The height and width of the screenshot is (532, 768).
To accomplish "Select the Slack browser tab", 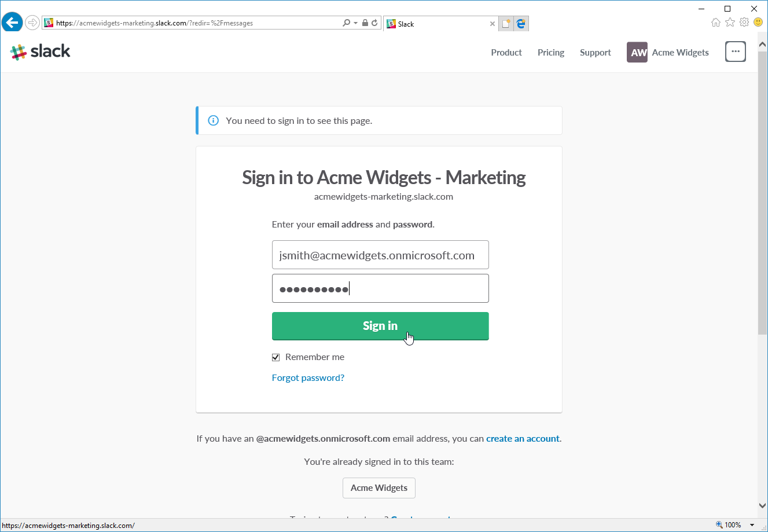I will (441, 24).
